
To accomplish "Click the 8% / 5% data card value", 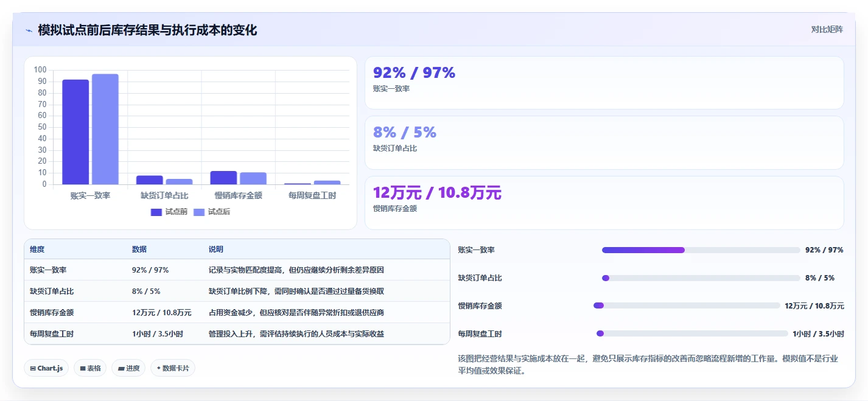I will [405, 133].
